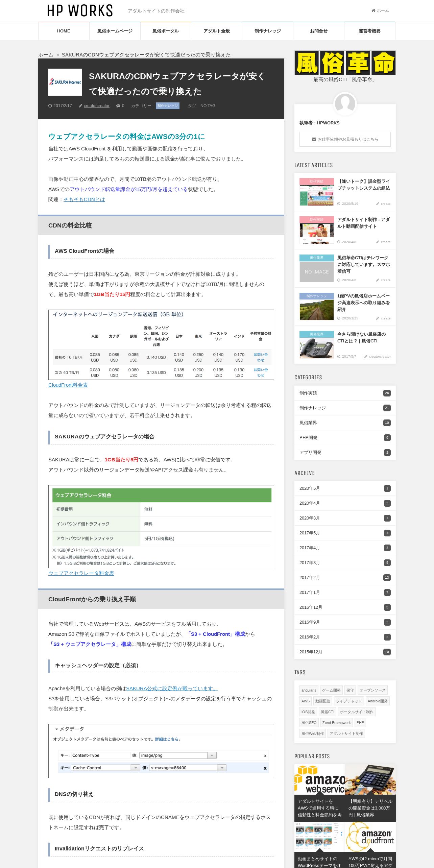Open the 2016年12月 archive
The height and width of the screenshot is (868, 434).
point(345,607)
